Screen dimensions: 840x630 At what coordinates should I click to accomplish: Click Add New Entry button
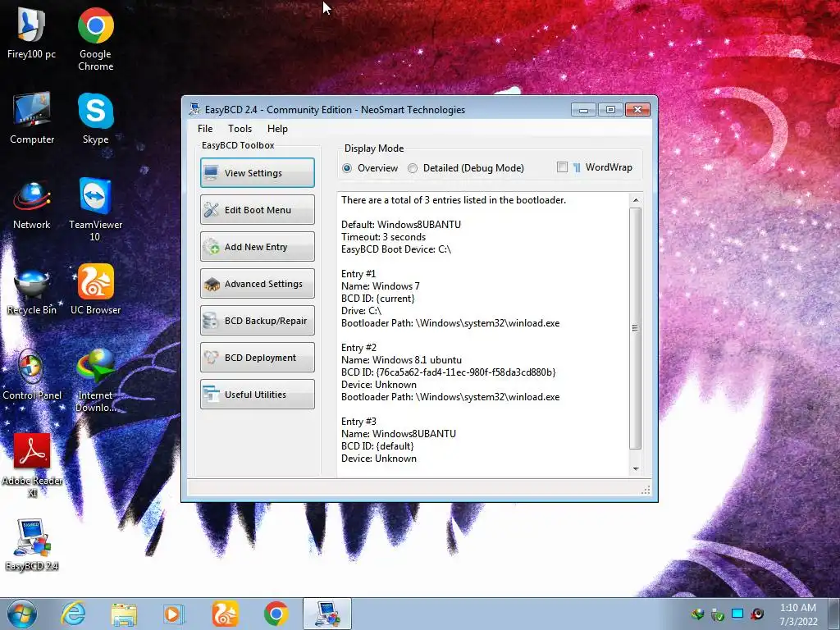point(257,246)
